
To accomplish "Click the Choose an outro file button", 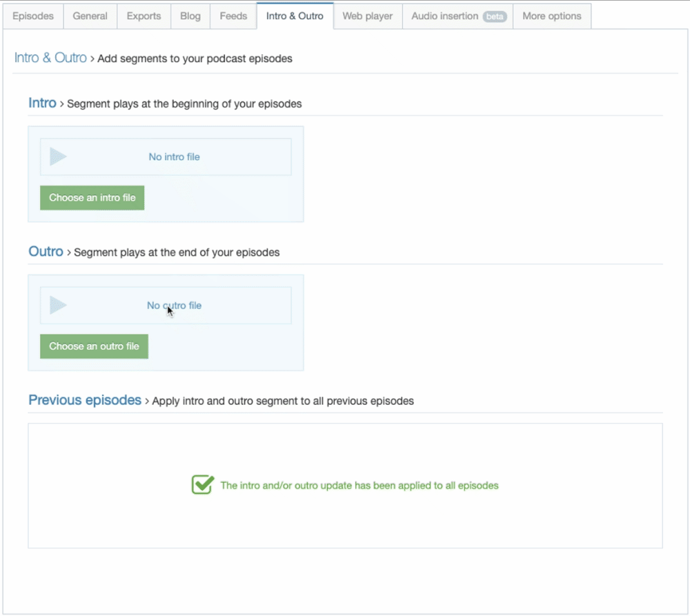I will pyautogui.click(x=94, y=346).
